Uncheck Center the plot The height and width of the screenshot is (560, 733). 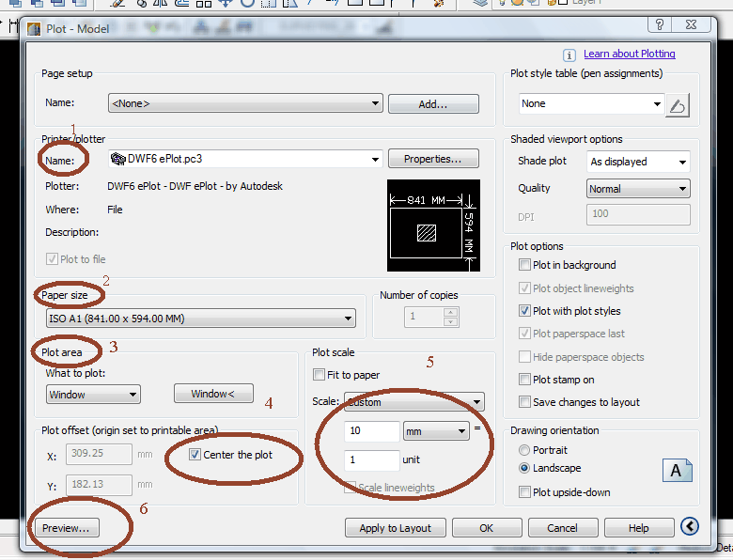pos(195,455)
